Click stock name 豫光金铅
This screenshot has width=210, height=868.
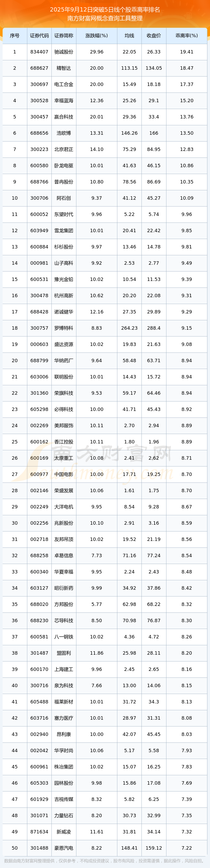click(64, 279)
